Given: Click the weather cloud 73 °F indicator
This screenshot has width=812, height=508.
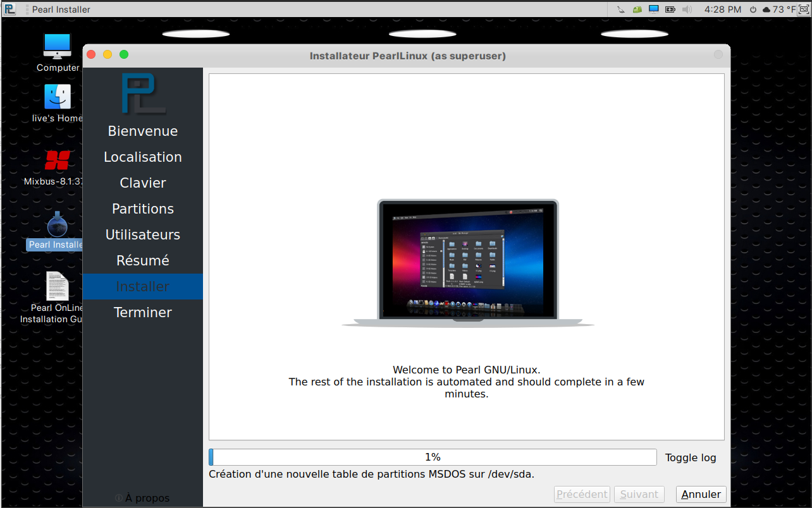Looking at the screenshot, I should click(x=779, y=9).
